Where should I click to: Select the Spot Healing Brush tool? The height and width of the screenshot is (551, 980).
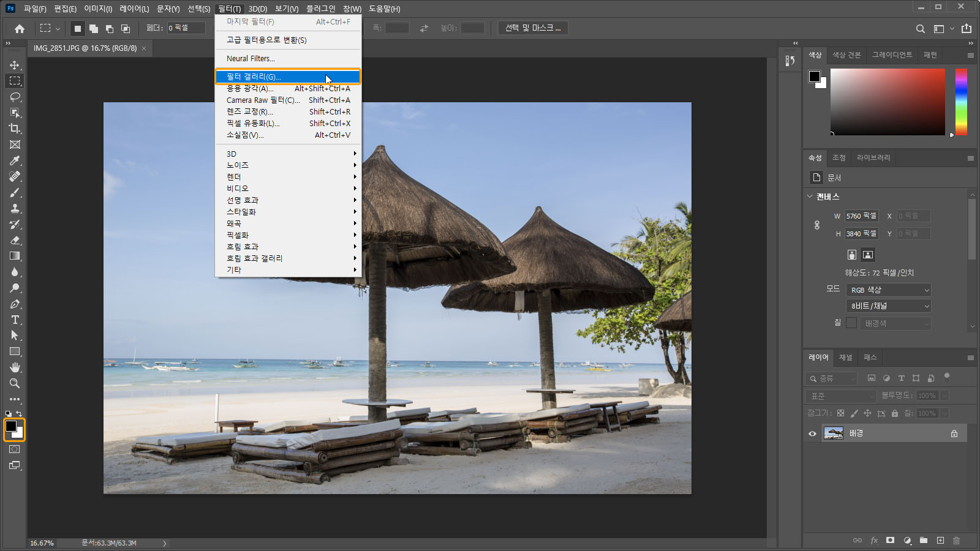pyautogui.click(x=15, y=176)
